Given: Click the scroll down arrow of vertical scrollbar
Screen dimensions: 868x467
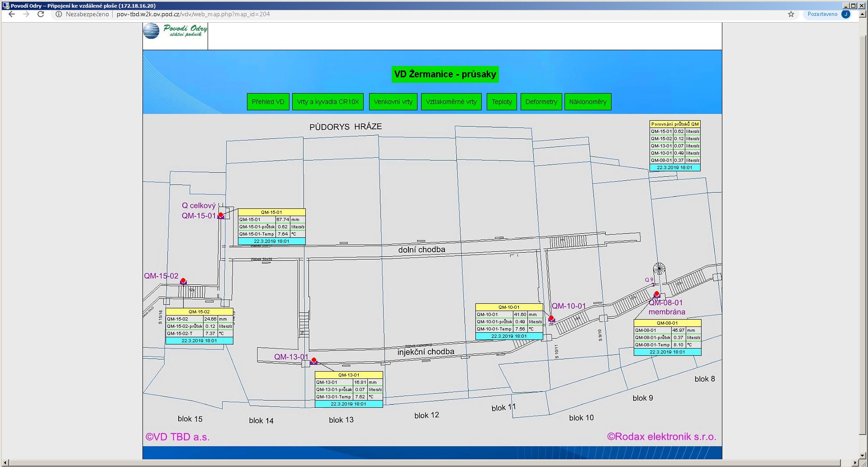Looking at the screenshot, I should click(863, 455).
